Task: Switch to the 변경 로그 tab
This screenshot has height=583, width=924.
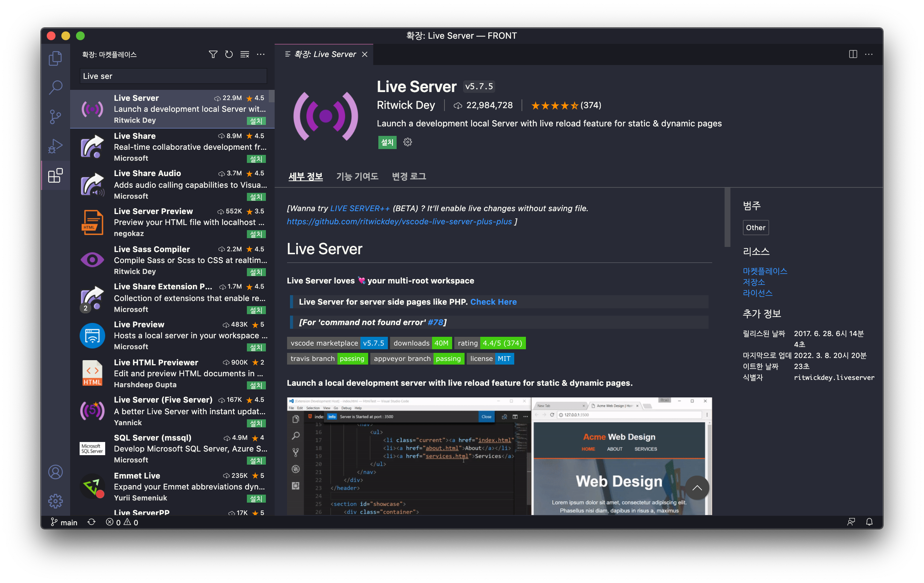Action: coord(409,176)
